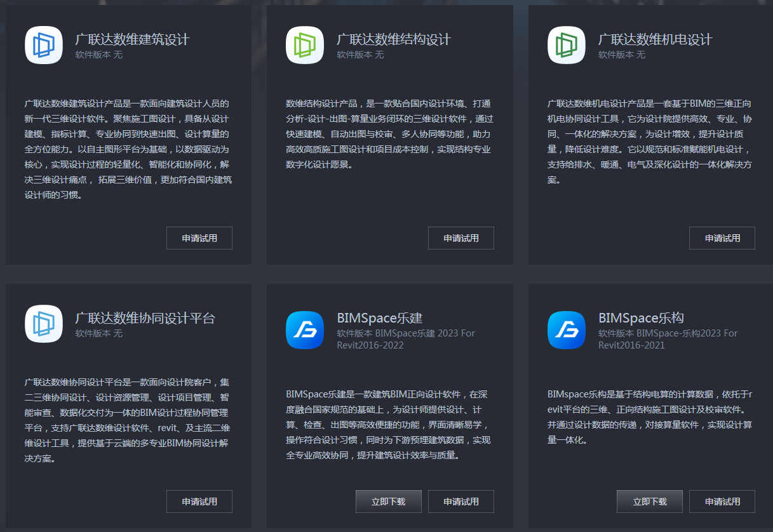Click 申请试用 under 广联达数维协同设计平台

point(199,502)
